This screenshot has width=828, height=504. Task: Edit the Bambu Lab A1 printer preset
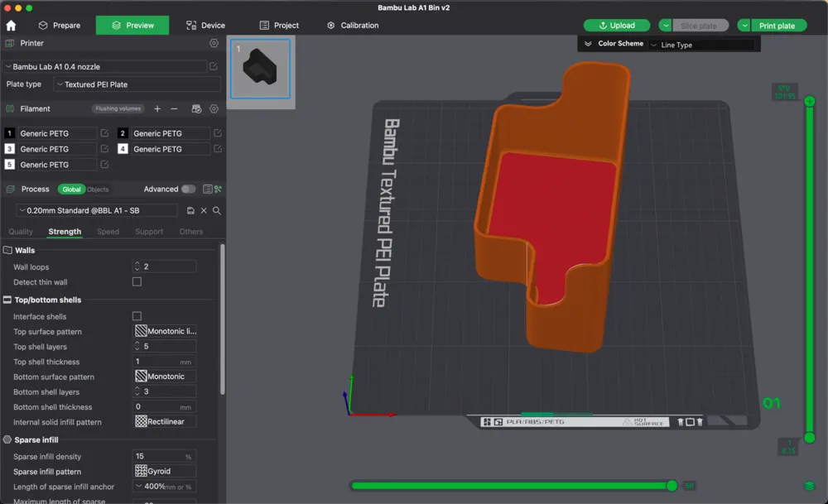point(214,66)
